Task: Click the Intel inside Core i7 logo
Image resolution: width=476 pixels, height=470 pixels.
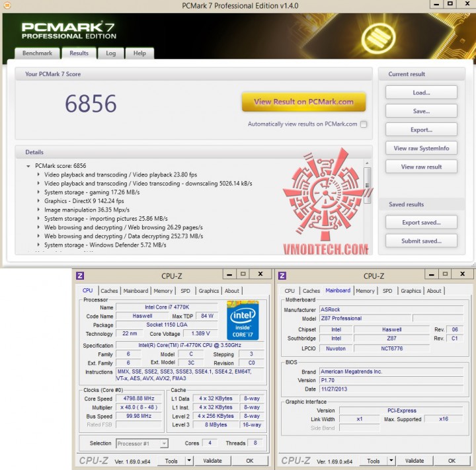Action: (x=243, y=321)
